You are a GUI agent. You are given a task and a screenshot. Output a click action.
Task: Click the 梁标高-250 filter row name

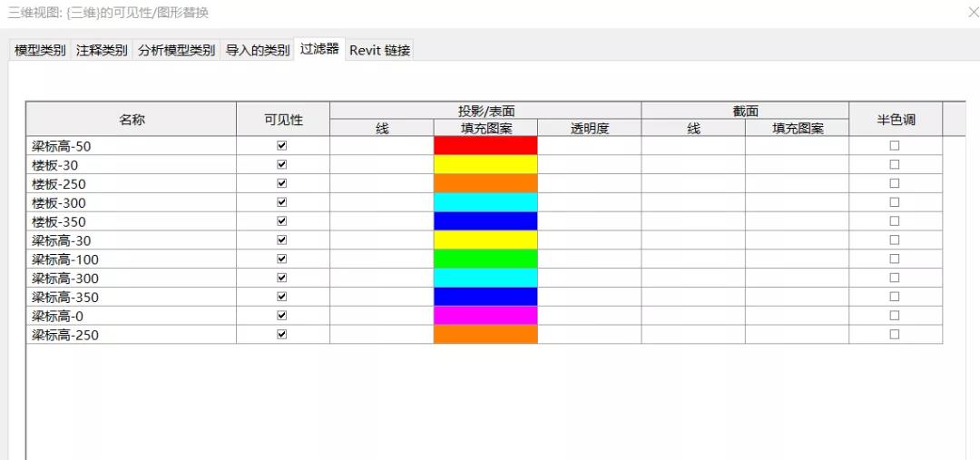[x=65, y=336]
